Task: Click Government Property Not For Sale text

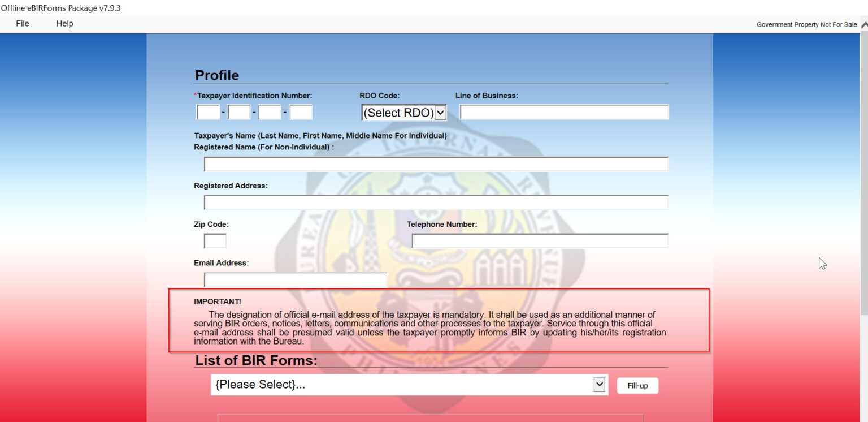Action: point(806,25)
